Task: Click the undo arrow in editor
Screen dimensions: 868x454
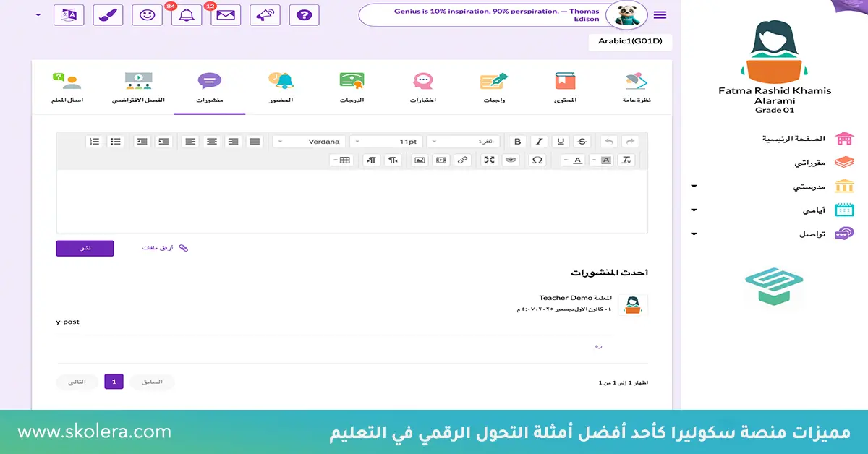Action: pyautogui.click(x=609, y=142)
